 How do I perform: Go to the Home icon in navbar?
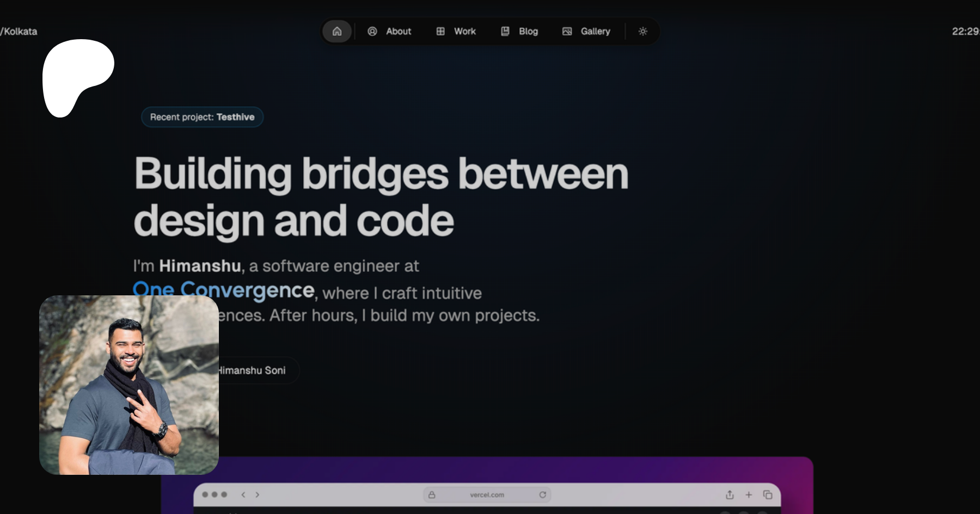point(337,32)
